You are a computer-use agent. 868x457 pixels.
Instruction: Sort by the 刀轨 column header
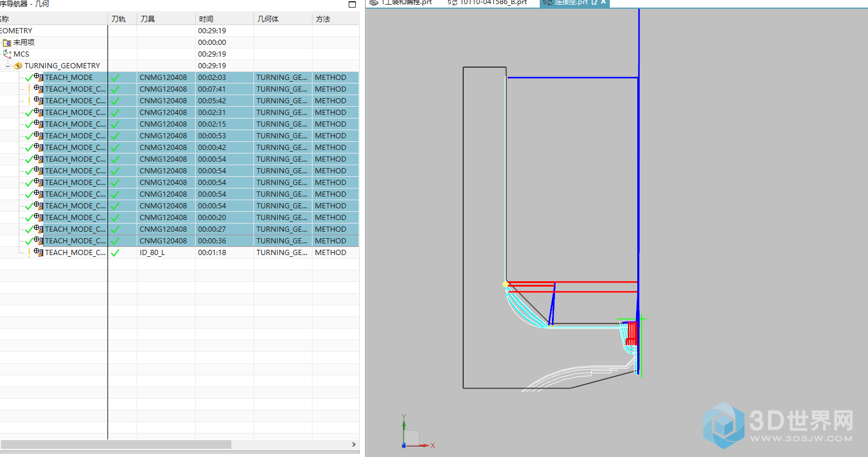coord(123,19)
